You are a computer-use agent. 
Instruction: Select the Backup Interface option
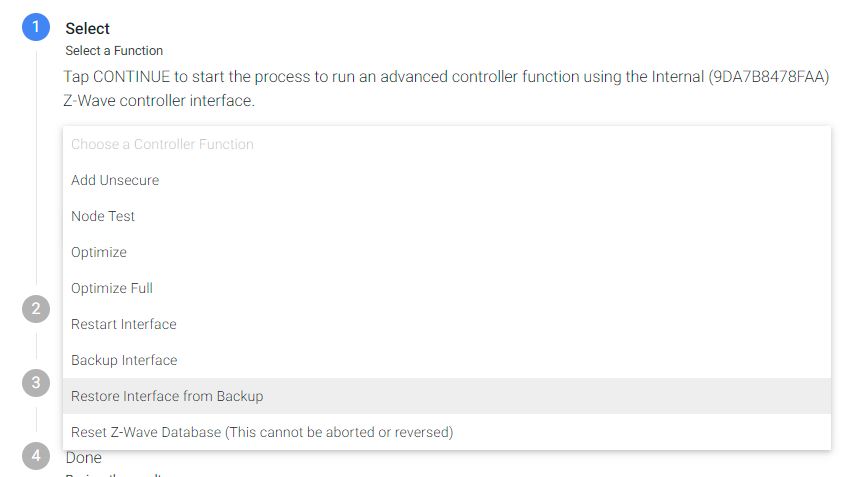(x=124, y=360)
